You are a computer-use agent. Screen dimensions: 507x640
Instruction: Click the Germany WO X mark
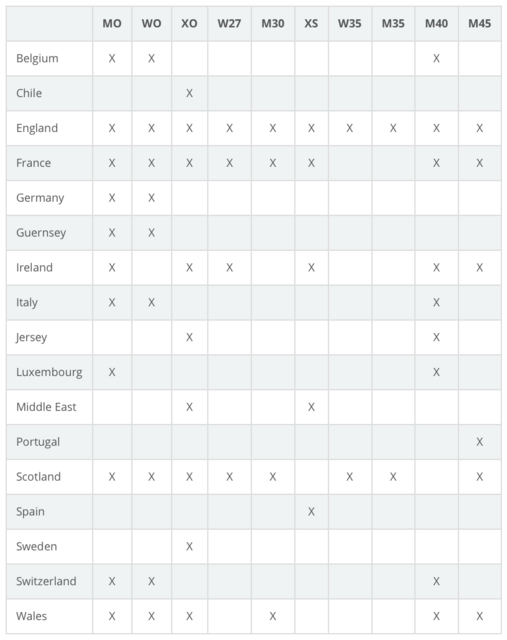click(151, 198)
